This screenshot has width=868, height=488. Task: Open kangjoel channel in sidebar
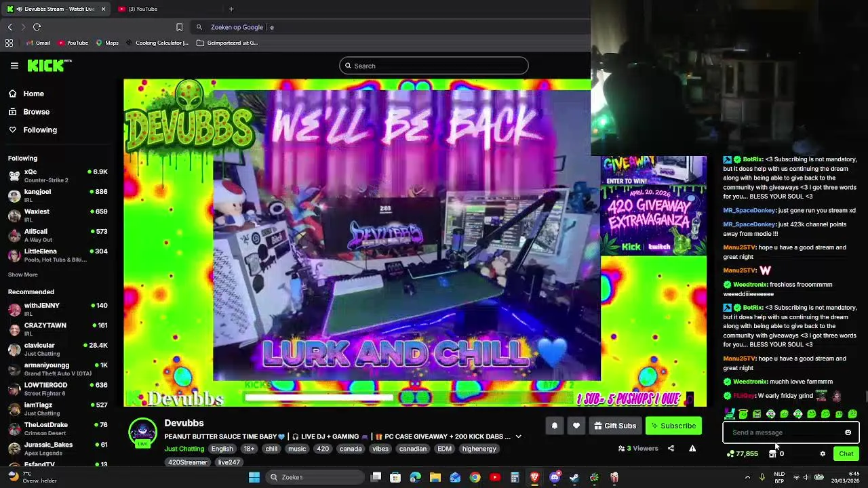click(x=58, y=195)
